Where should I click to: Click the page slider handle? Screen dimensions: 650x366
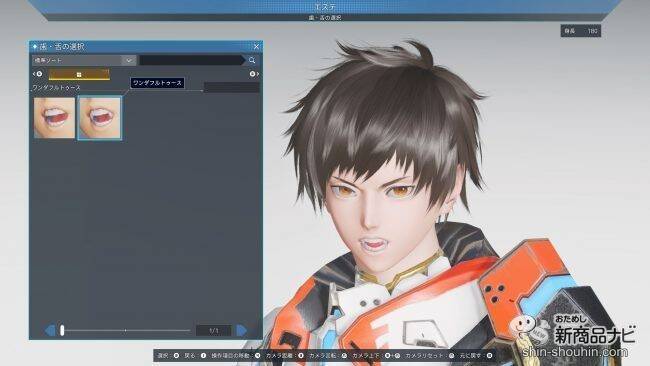(62, 330)
